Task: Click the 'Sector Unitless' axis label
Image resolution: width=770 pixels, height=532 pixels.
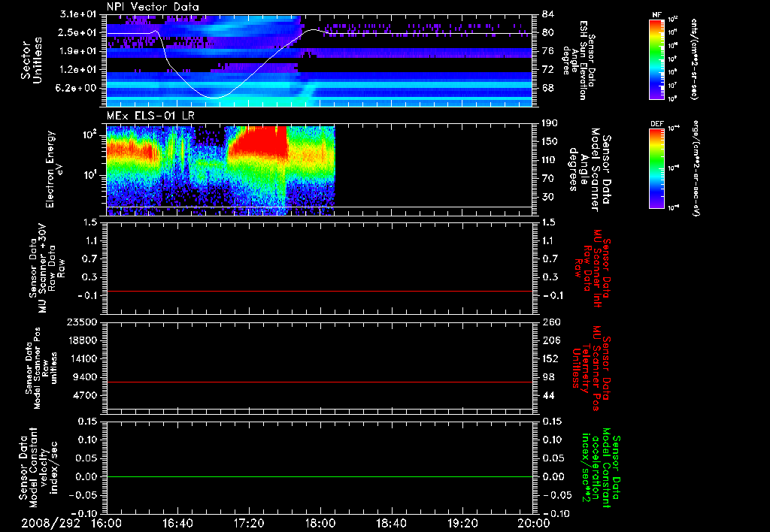Action: (x=32, y=60)
